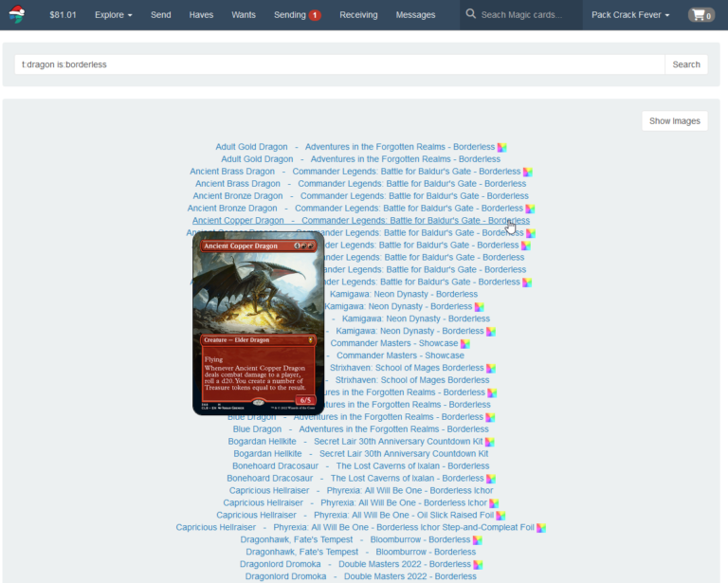This screenshot has width=728, height=583.
Task: Open the Send page
Action: [x=160, y=15]
